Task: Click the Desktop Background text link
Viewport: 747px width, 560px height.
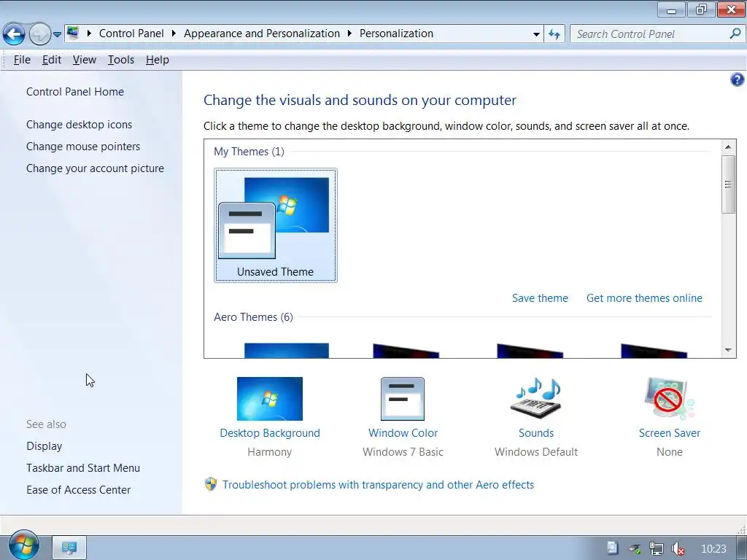Action: [270, 433]
